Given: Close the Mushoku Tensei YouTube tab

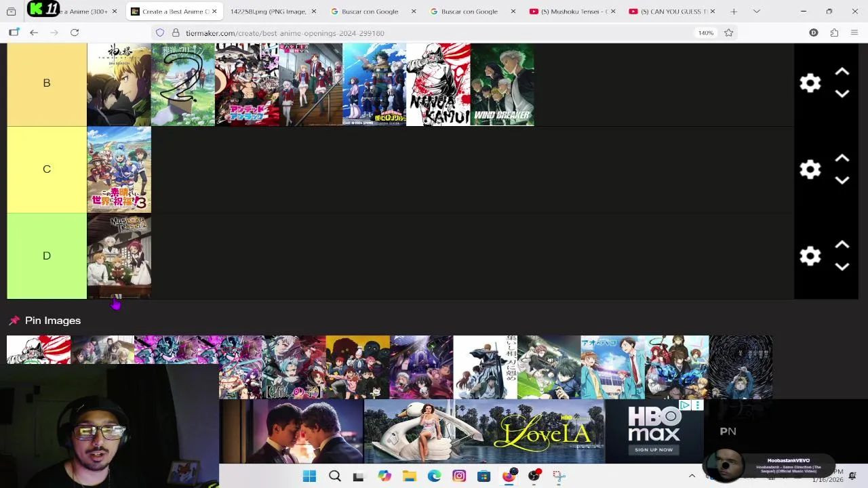Looking at the screenshot, I should click(612, 12).
